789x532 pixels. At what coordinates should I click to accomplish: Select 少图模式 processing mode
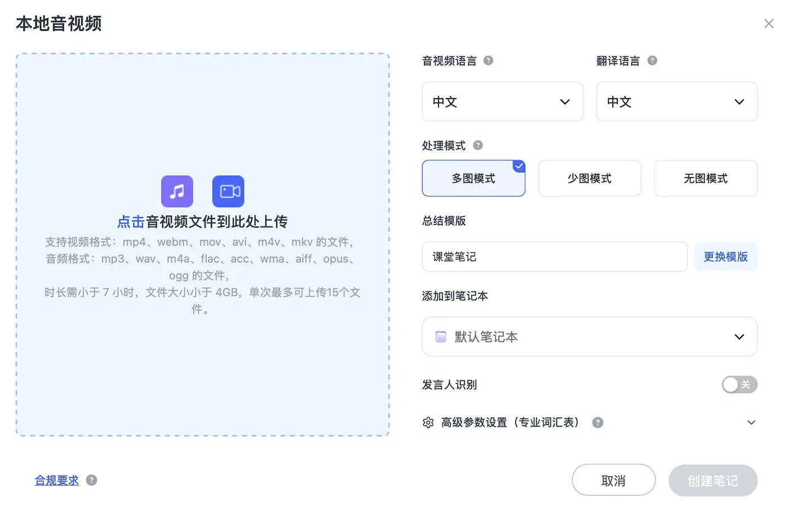[x=589, y=178]
